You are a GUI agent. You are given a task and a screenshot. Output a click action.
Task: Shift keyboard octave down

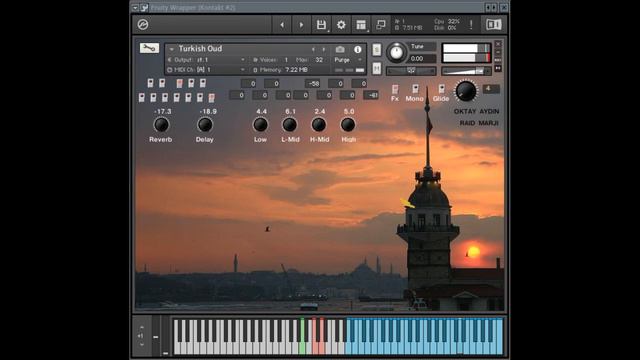pyautogui.click(x=142, y=344)
